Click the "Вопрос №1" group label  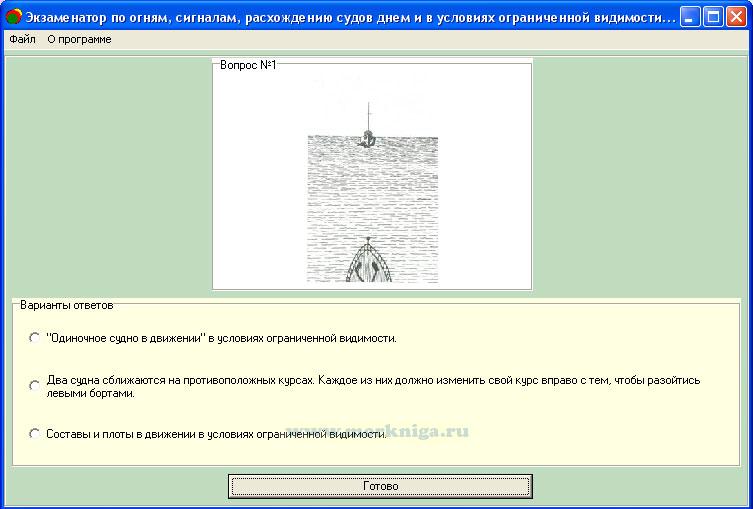tap(247, 65)
